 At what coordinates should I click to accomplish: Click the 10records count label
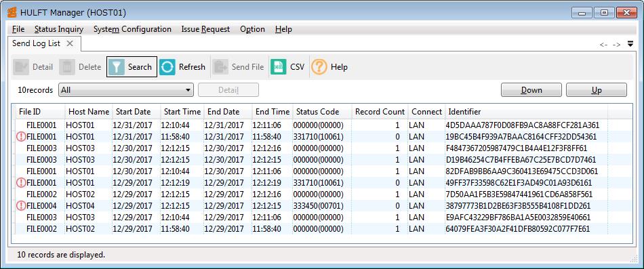pos(35,90)
